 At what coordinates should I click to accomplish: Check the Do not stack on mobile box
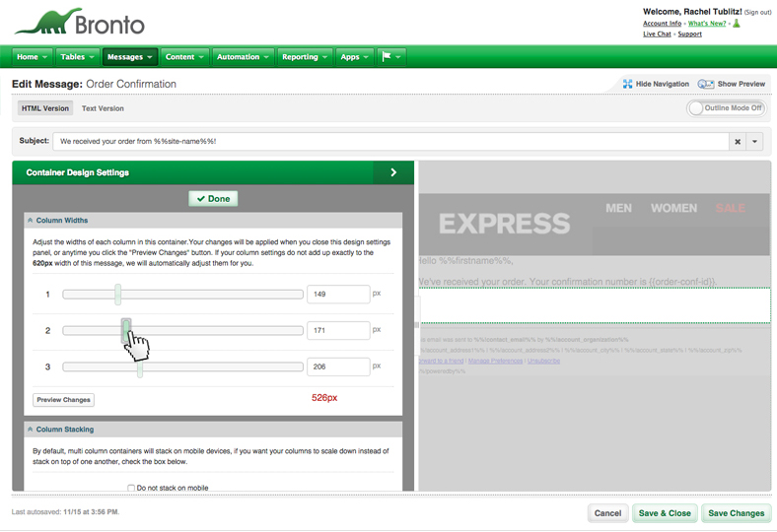pyautogui.click(x=131, y=488)
